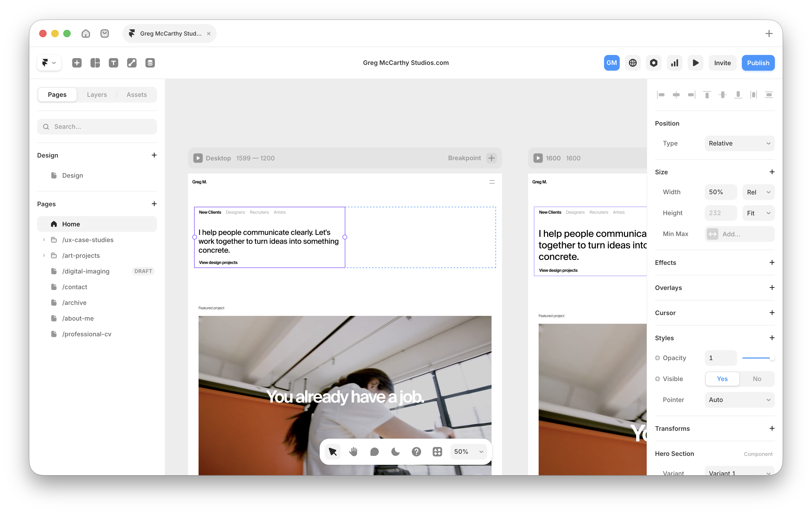This screenshot has width=812, height=514.
Task: Click the Width 50% input field
Action: coord(721,192)
